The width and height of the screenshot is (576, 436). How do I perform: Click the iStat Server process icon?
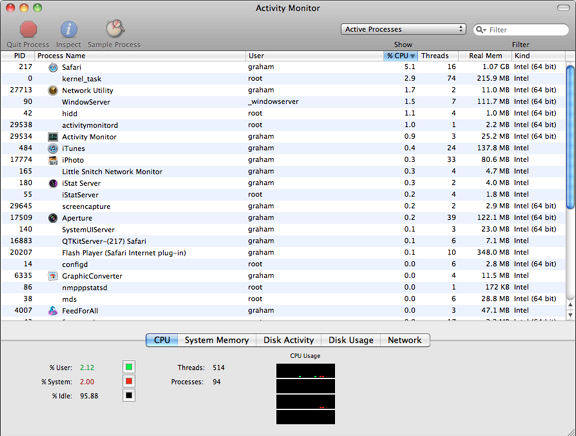coord(53,183)
